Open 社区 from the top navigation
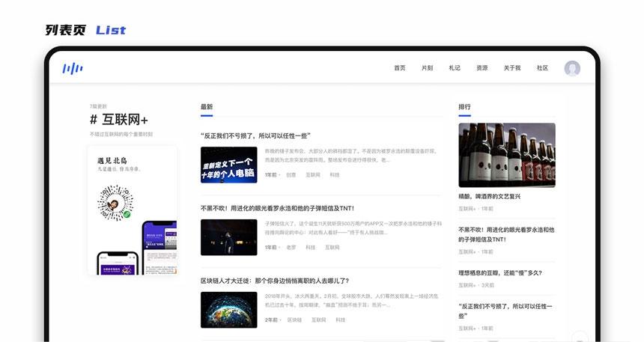 tap(542, 68)
